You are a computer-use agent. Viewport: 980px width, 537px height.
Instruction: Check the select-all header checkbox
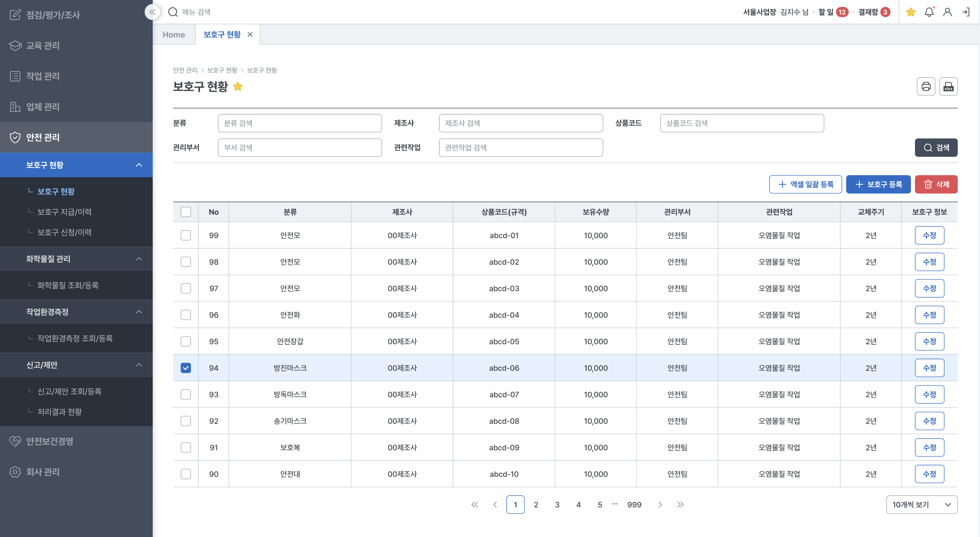click(186, 212)
